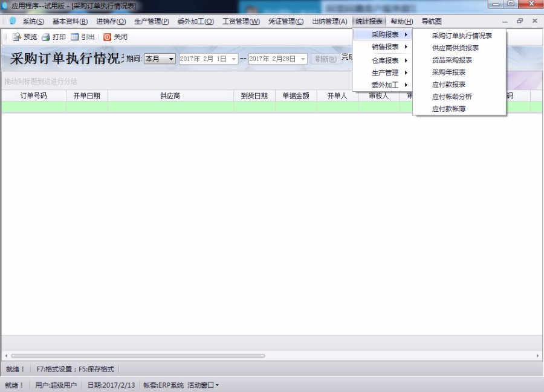The image size is (544, 392).
Task: Click the horizontal scrollbar thumb
Action: [138, 356]
